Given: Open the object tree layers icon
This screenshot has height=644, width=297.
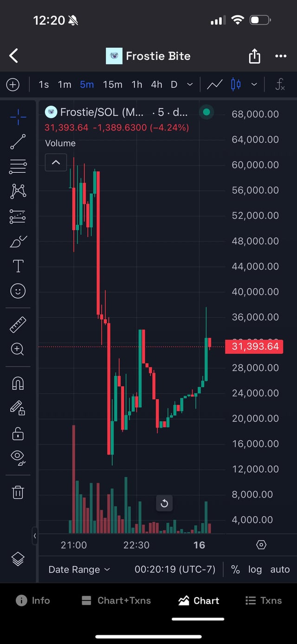Looking at the screenshot, I should pyautogui.click(x=18, y=559).
